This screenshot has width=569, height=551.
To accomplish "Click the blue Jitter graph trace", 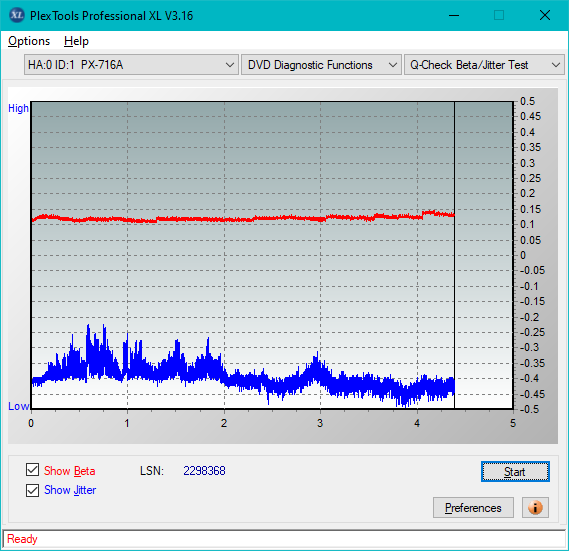I will pos(243,376).
